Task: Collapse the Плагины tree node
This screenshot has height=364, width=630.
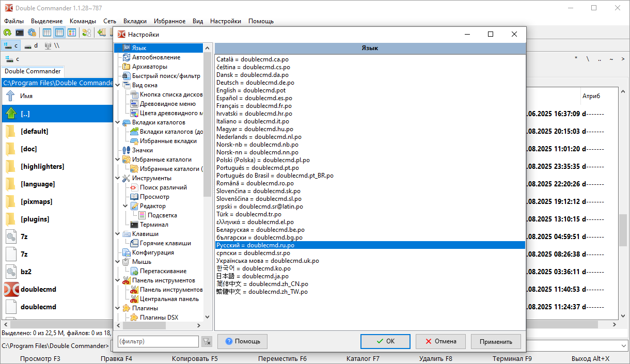Action: 118,308
